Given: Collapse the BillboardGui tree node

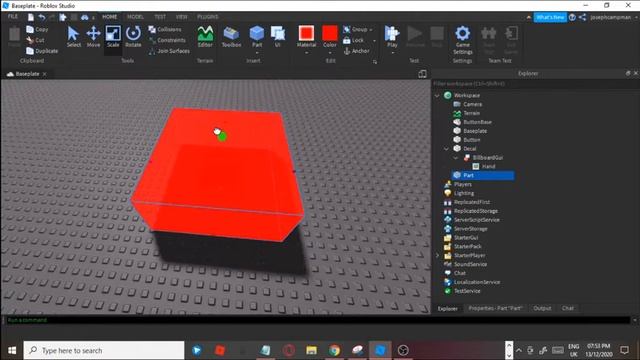Looking at the screenshot, I should [456, 158].
